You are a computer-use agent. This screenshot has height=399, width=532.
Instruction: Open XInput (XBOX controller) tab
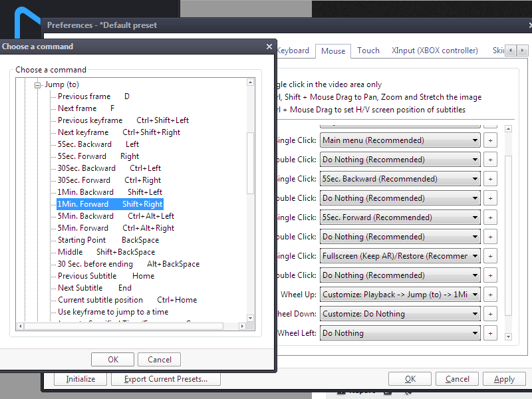pos(435,51)
